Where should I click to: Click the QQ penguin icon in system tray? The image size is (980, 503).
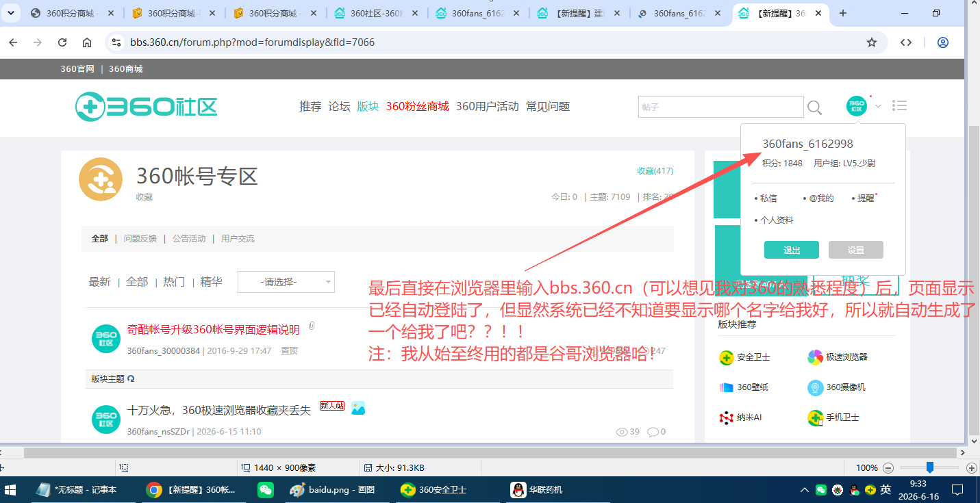point(854,490)
